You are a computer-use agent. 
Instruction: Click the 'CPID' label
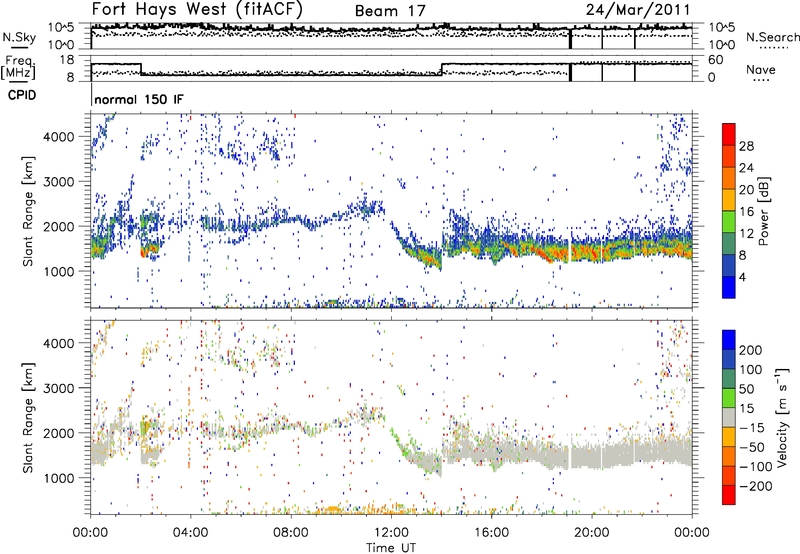pos(22,95)
